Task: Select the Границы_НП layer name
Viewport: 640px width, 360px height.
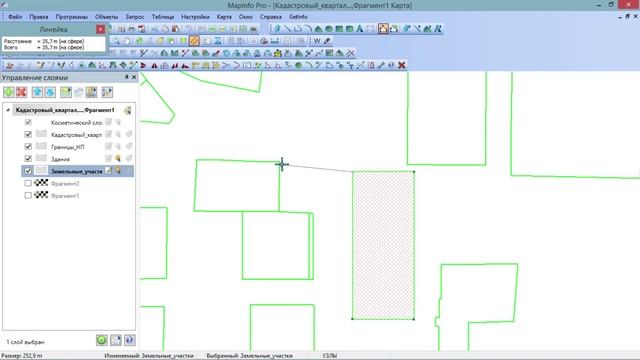Action: click(x=67, y=147)
